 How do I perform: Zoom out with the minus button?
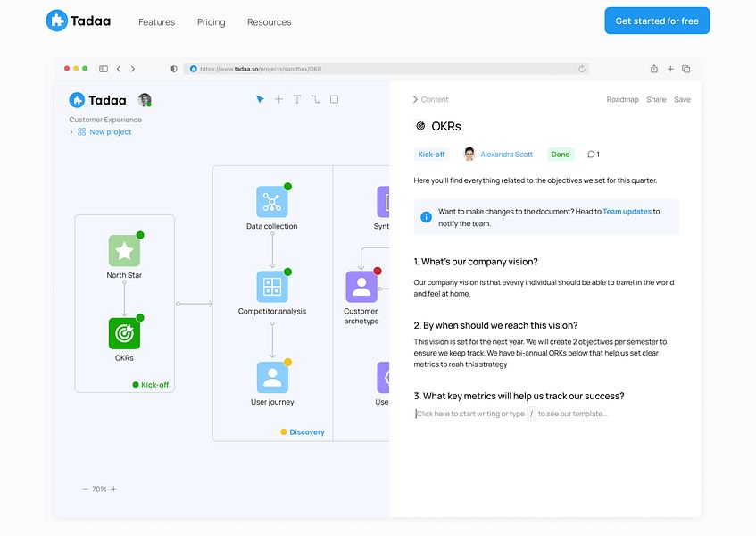point(86,490)
